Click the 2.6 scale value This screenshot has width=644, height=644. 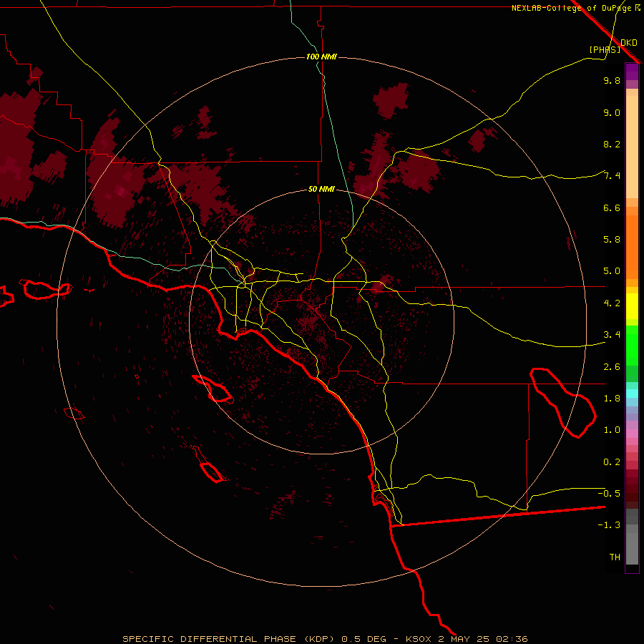click(612, 367)
